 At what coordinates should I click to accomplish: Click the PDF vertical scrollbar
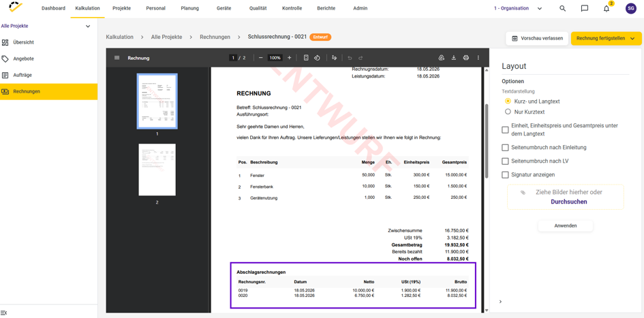487,140
